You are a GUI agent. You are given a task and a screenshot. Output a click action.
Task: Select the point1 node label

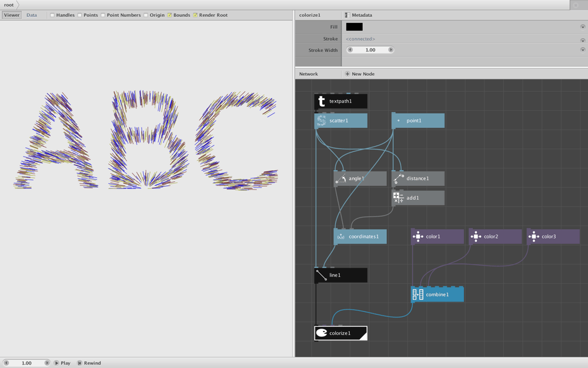tap(414, 121)
